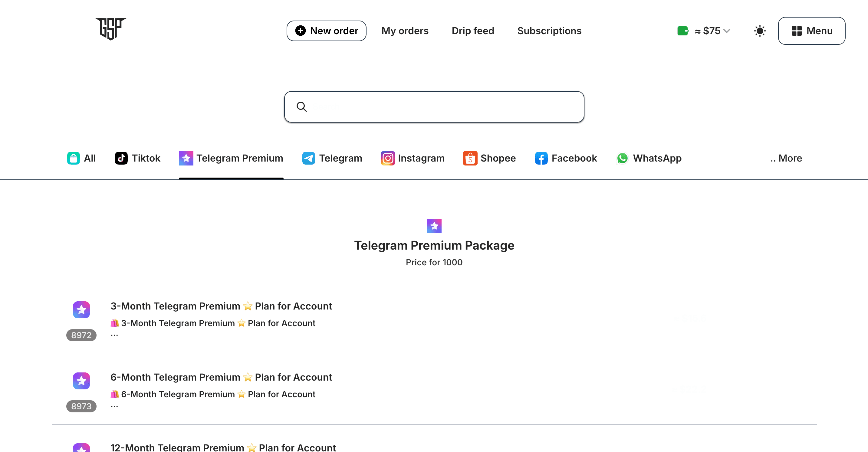Switch to the Facebook tab
The height and width of the screenshot is (452, 868).
pyautogui.click(x=566, y=158)
